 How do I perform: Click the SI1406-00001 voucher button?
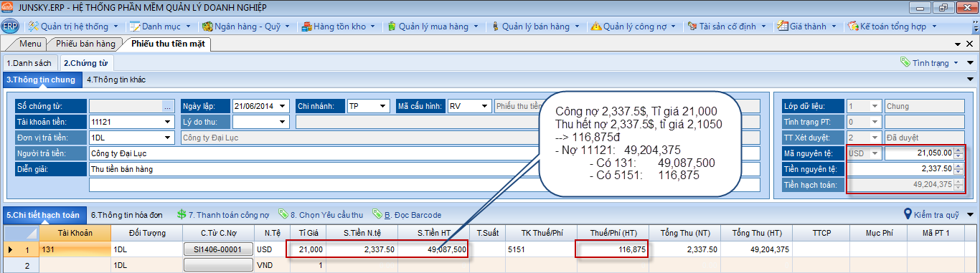(x=219, y=249)
